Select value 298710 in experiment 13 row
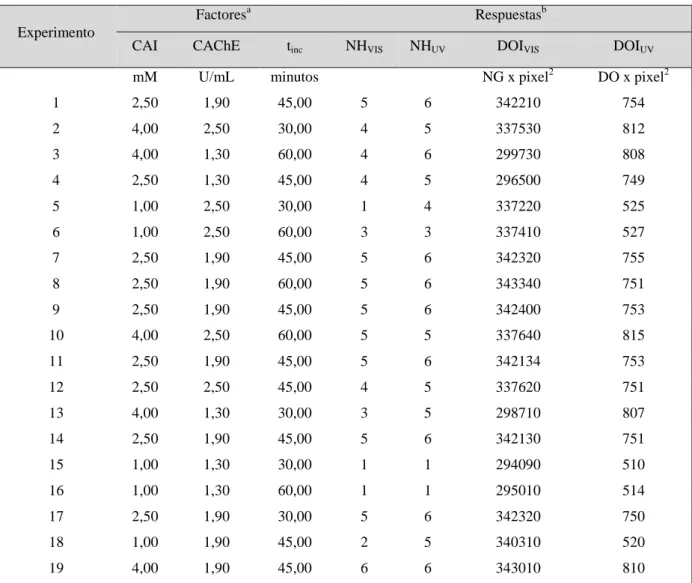This screenshot has height=583, width=692. [x=518, y=413]
